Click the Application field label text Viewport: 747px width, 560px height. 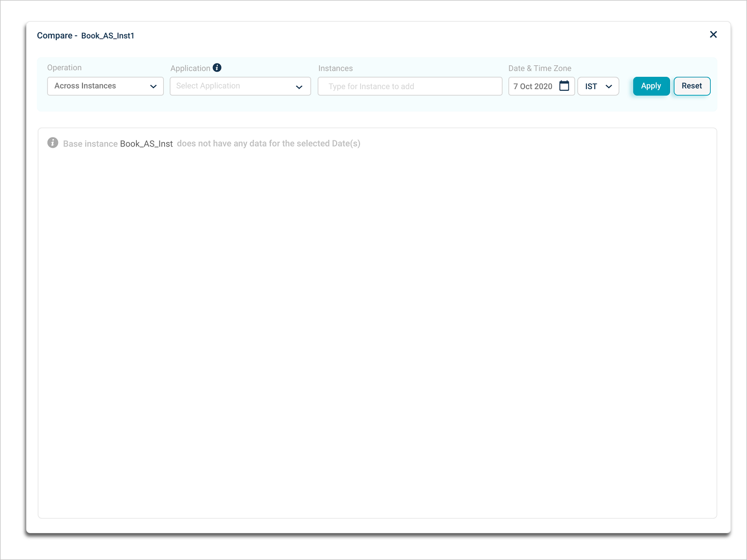pos(190,69)
